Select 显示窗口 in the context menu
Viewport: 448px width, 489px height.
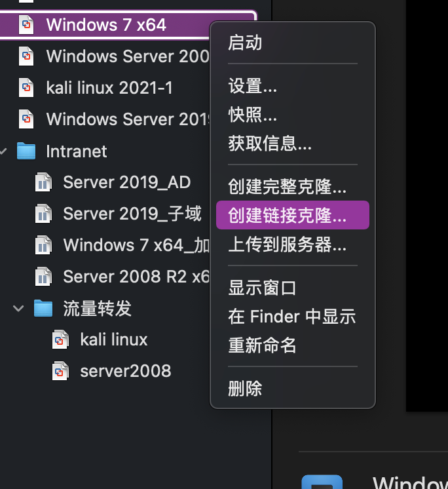coord(293,287)
